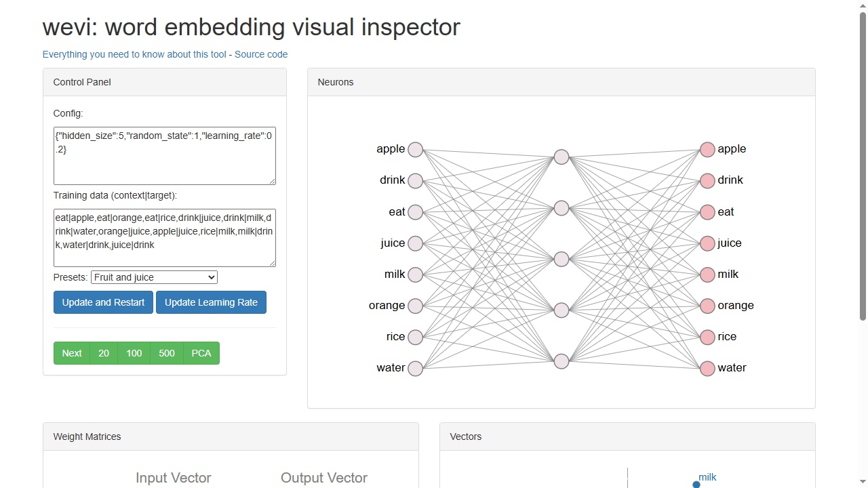
Task: Run one step with Next button
Action: (x=72, y=353)
